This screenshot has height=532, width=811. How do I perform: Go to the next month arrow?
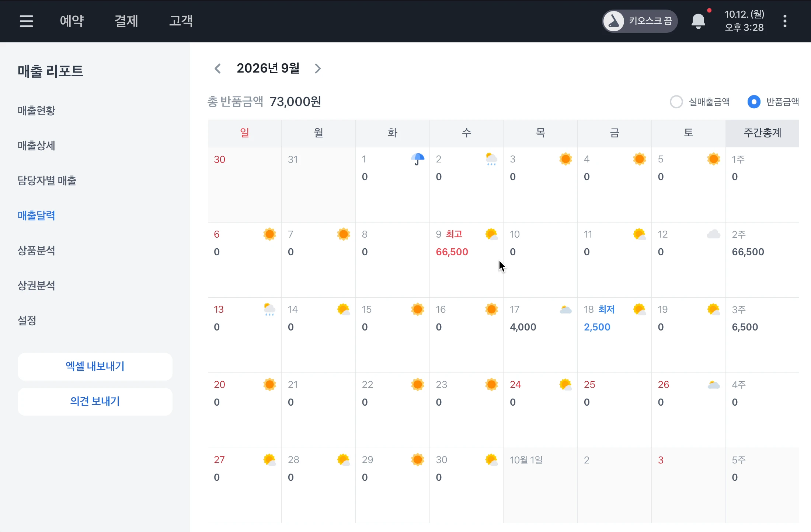pyautogui.click(x=318, y=69)
